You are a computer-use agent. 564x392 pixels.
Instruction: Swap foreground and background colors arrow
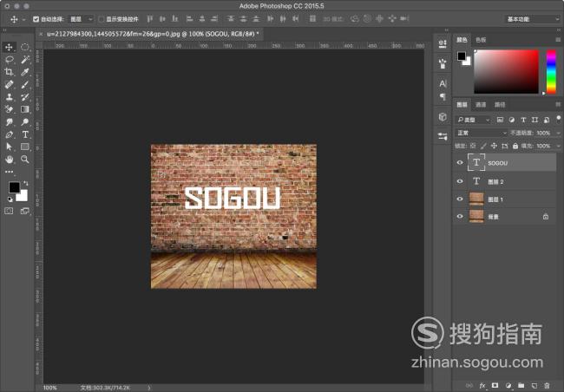25,183
